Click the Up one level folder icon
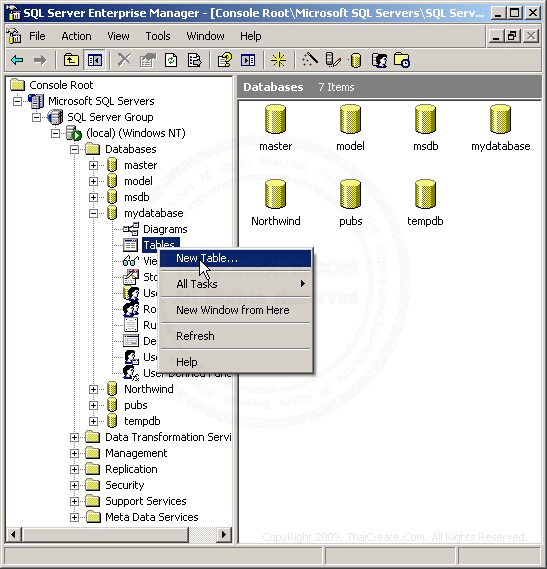This screenshot has width=547, height=569. pyautogui.click(x=72, y=60)
